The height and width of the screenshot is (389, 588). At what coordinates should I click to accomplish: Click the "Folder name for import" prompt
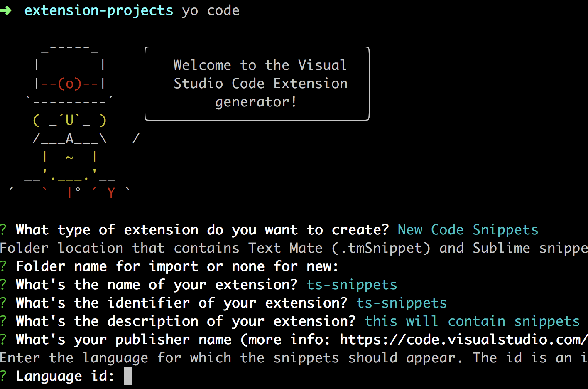tap(177, 266)
